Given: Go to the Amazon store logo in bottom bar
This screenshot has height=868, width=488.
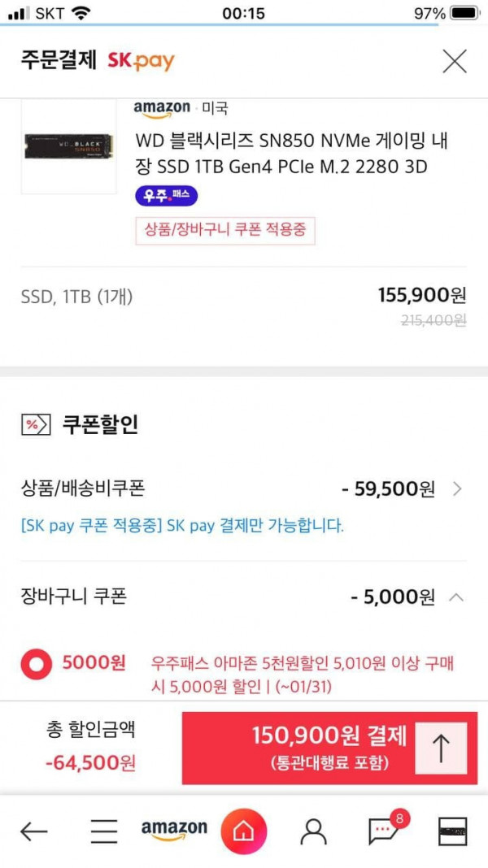Looking at the screenshot, I should pos(174,831).
